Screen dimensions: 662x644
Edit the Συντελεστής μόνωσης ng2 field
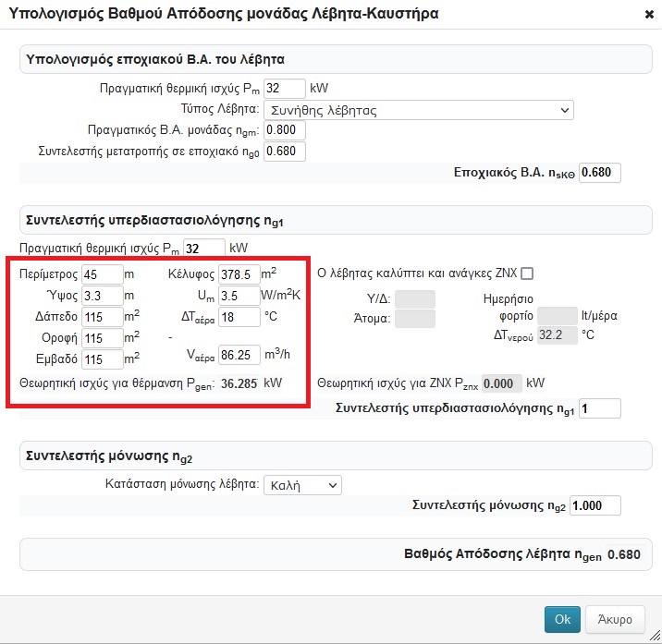pyautogui.click(x=595, y=505)
